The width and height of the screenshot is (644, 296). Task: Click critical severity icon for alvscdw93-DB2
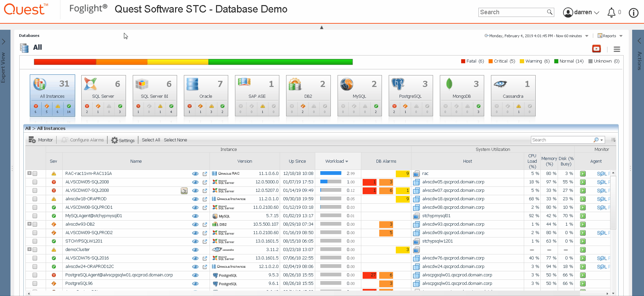click(53, 224)
